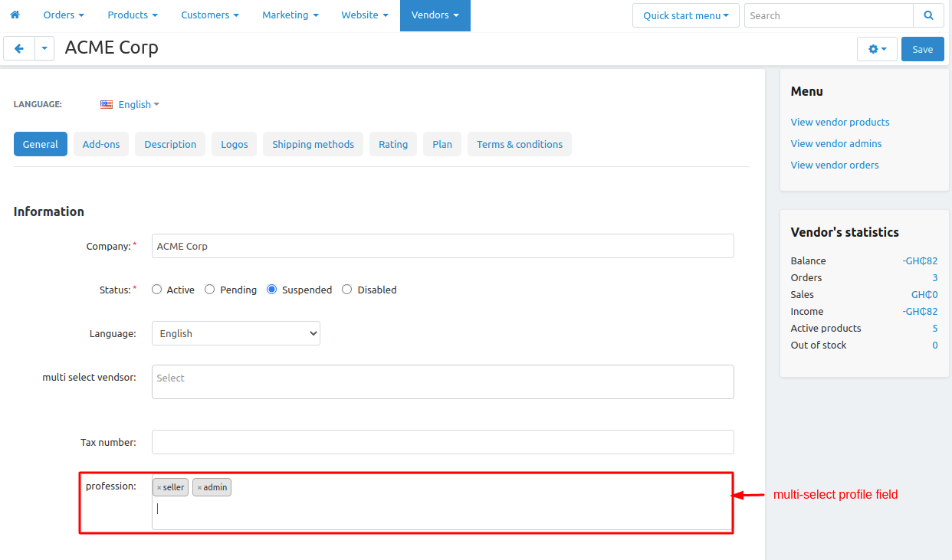Select the Pending status radio
The height and width of the screenshot is (560, 952).
pos(209,290)
